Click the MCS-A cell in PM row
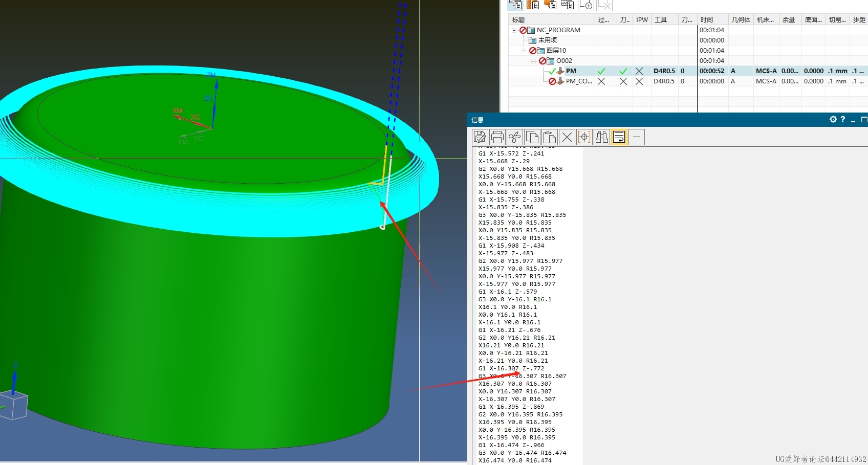The image size is (868, 465). tap(766, 71)
